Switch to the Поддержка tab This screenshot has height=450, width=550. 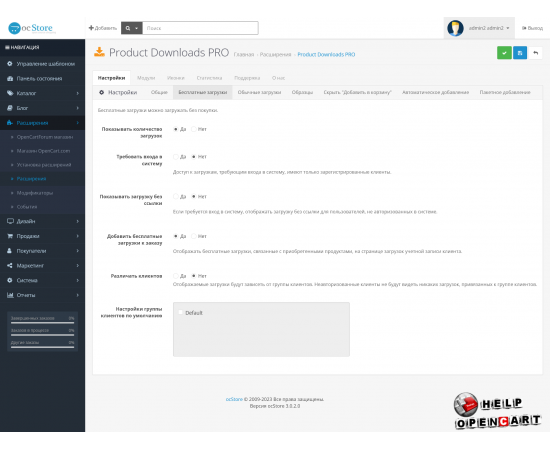(x=247, y=78)
